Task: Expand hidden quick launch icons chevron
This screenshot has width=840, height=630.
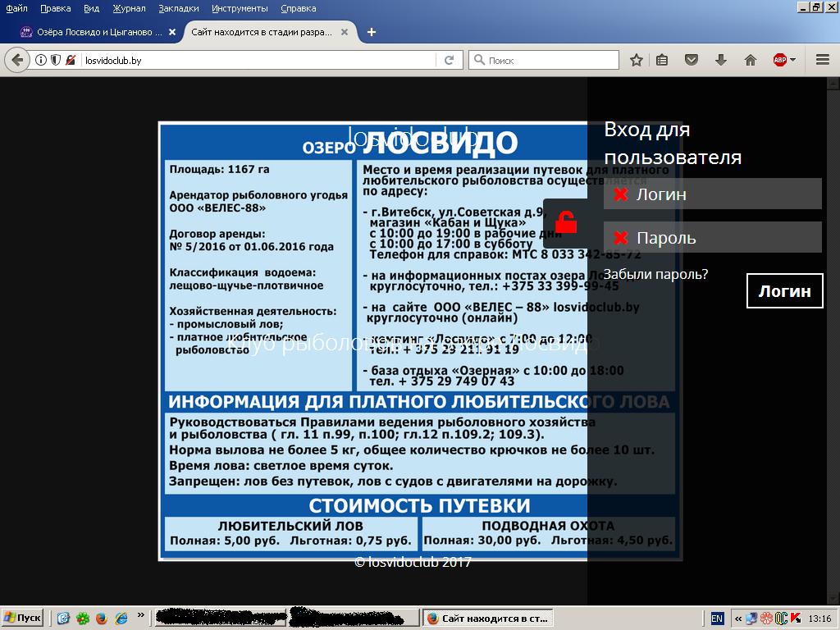Action: [140, 616]
